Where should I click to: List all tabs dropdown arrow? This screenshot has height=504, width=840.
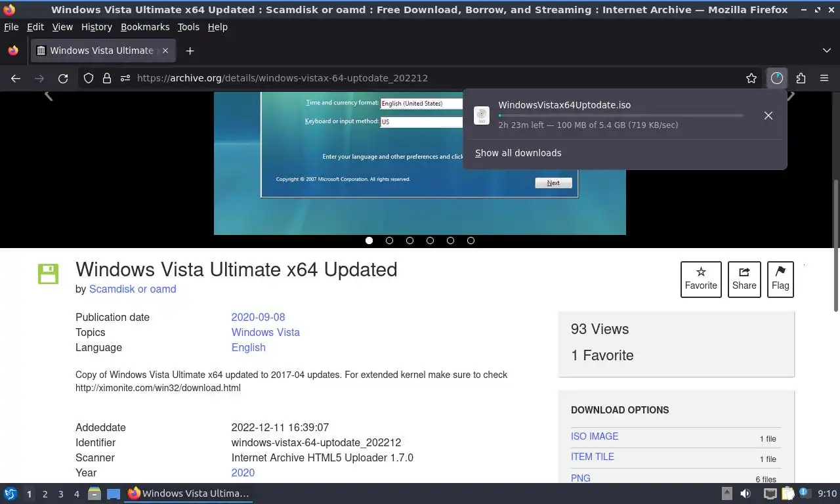coord(827,51)
